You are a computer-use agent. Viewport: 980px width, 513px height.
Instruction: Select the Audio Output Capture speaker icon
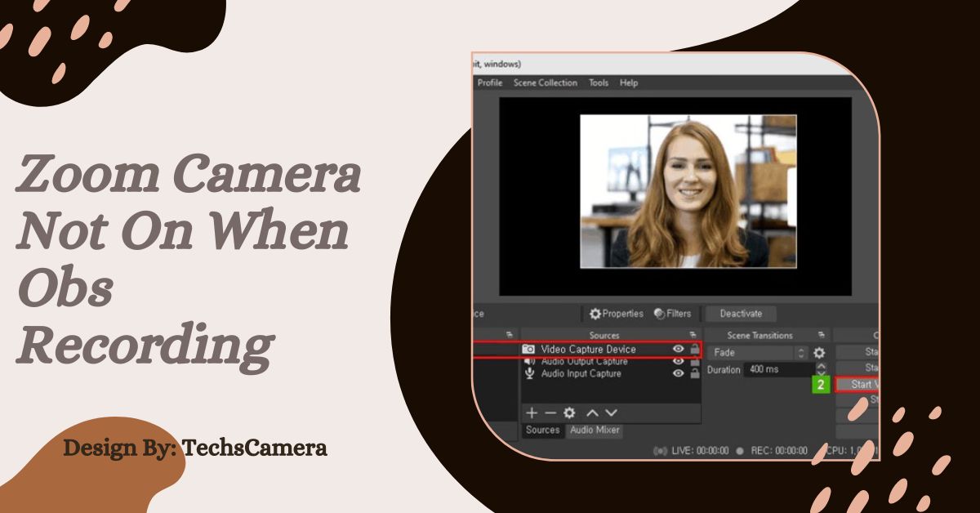coord(529,361)
